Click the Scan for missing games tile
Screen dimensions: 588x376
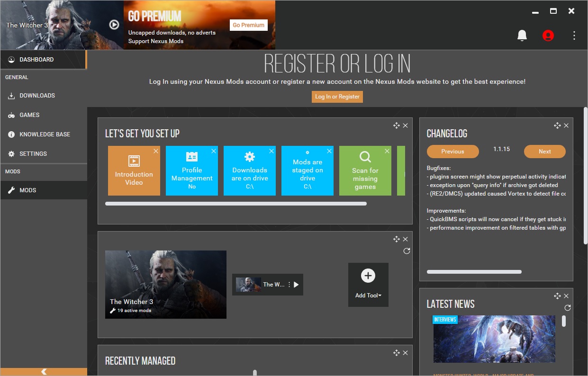(365, 170)
